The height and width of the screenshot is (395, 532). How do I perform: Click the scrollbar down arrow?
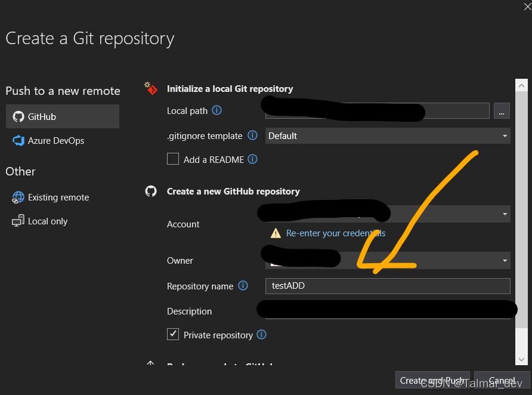tap(521, 359)
